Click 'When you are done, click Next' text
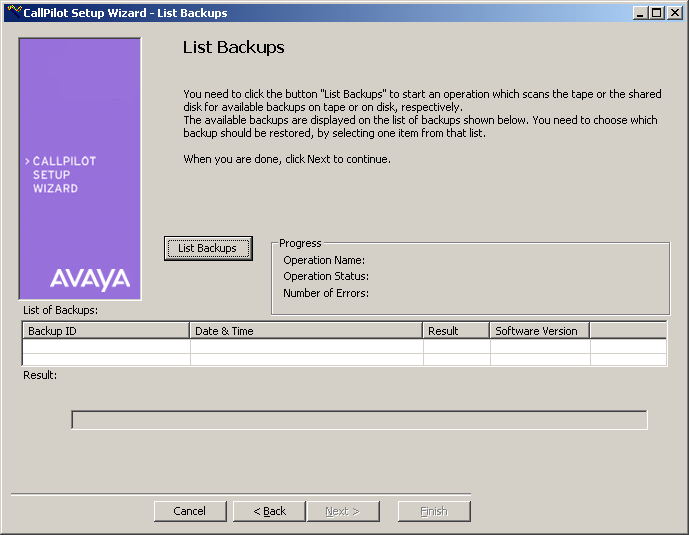Viewport: 690px width, 535px height. coord(287,159)
